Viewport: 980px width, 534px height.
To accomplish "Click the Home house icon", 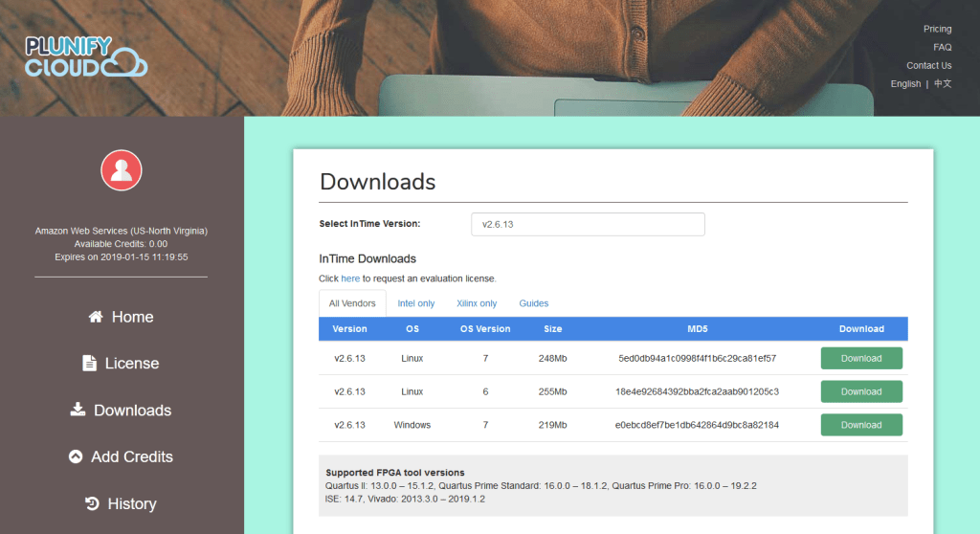I will (96, 317).
